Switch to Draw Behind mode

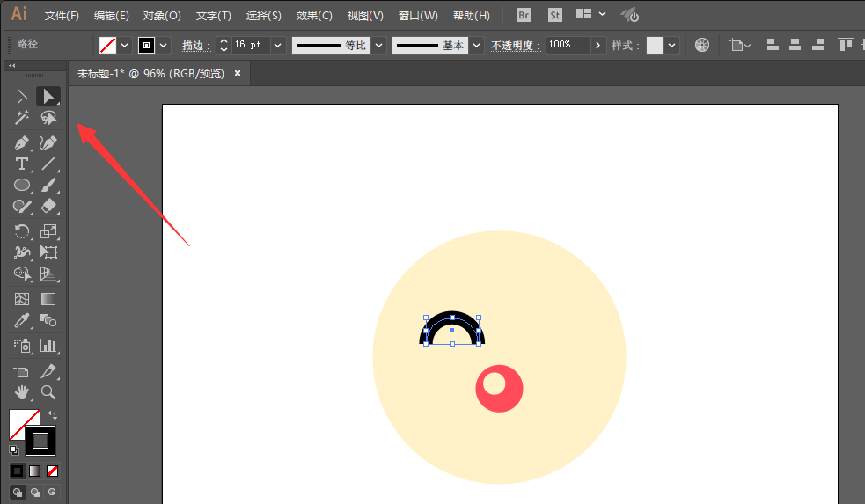point(35,492)
